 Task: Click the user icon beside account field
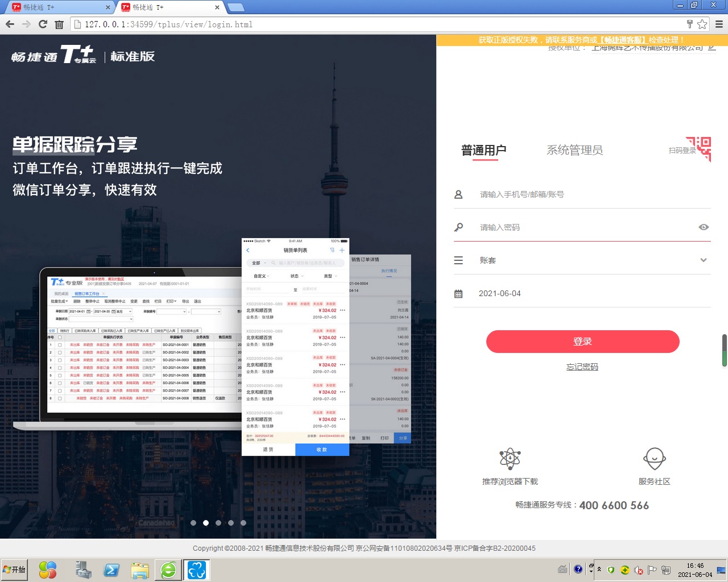tap(458, 194)
